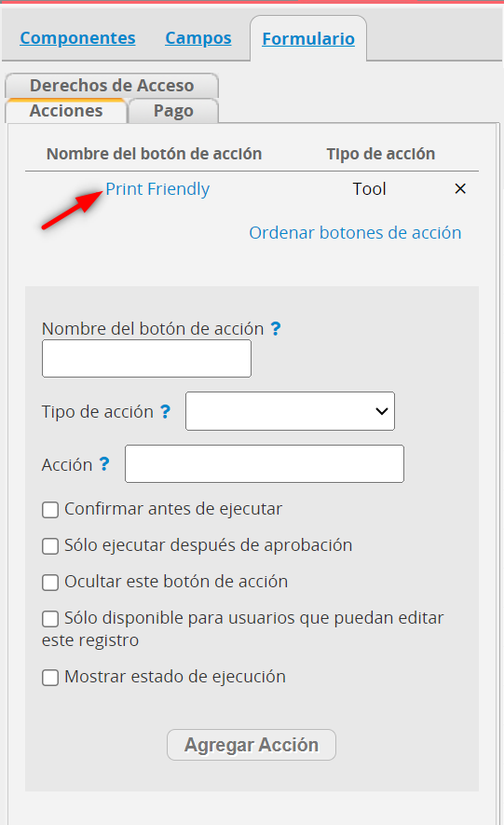This screenshot has height=825, width=504.
Task: Check Sólo ejecutar después de aprobación
Action: point(50,546)
